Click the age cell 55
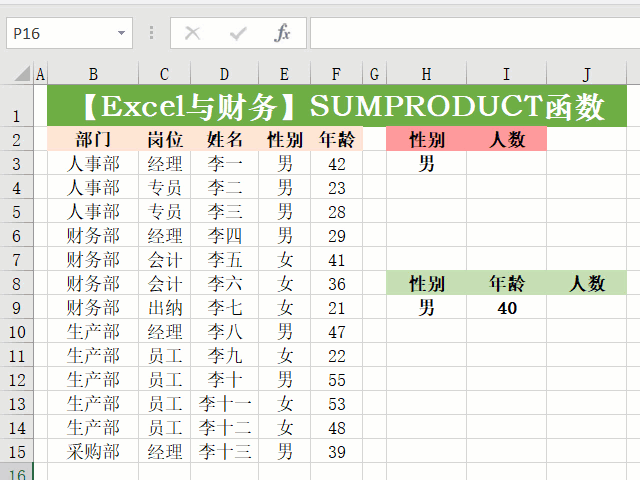This screenshot has height=480, width=640. click(x=336, y=379)
